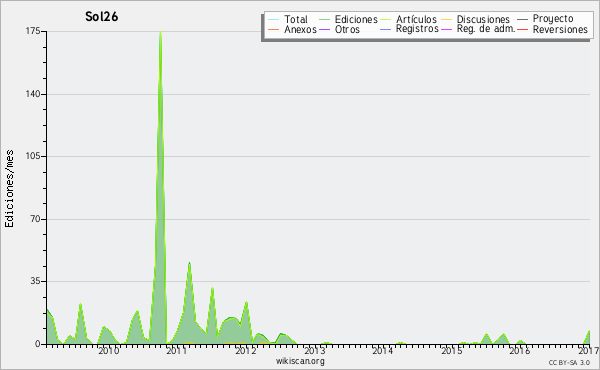The height and width of the screenshot is (370, 600).
Task: Click the chart title 'Sol26'
Action: click(101, 16)
